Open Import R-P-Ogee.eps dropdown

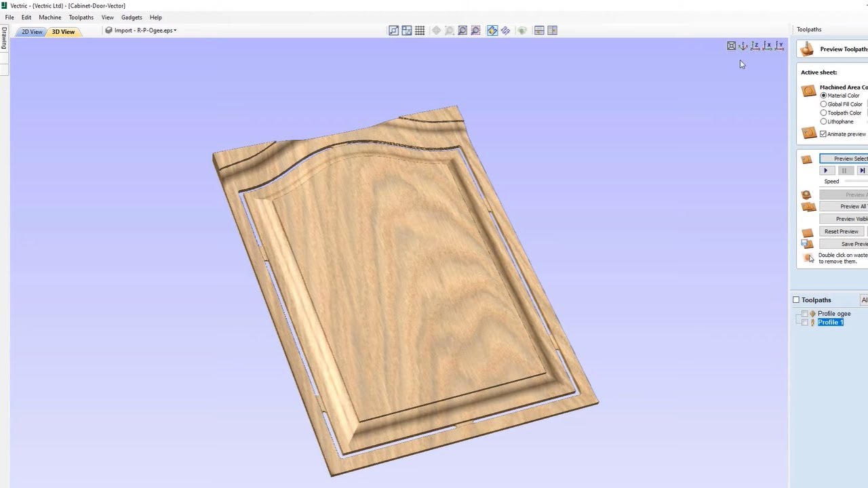click(x=141, y=30)
